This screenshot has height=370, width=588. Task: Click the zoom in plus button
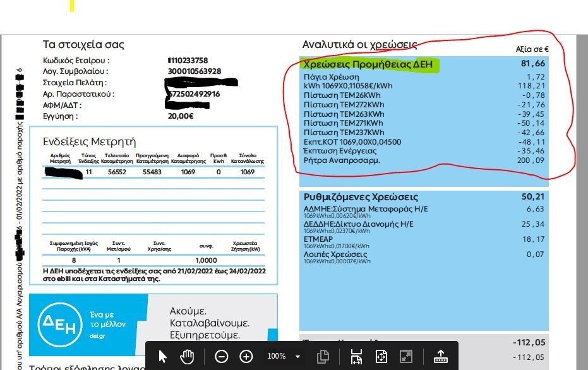point(246,357)
